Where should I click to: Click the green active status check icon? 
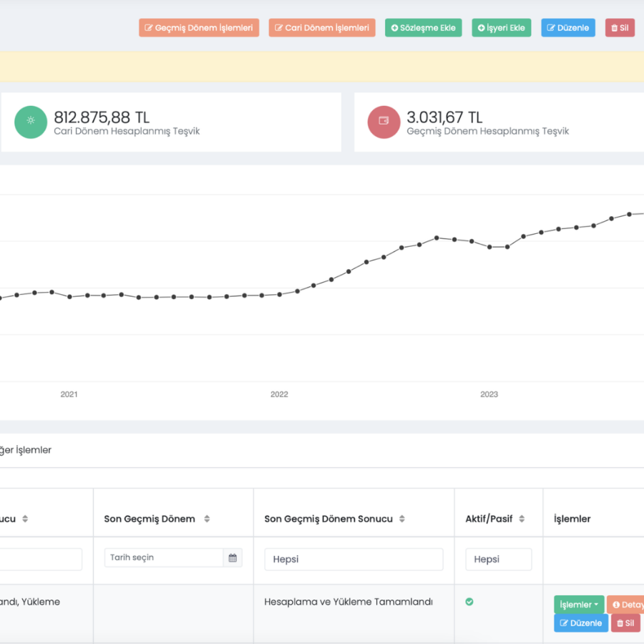(x=469, y=602)
